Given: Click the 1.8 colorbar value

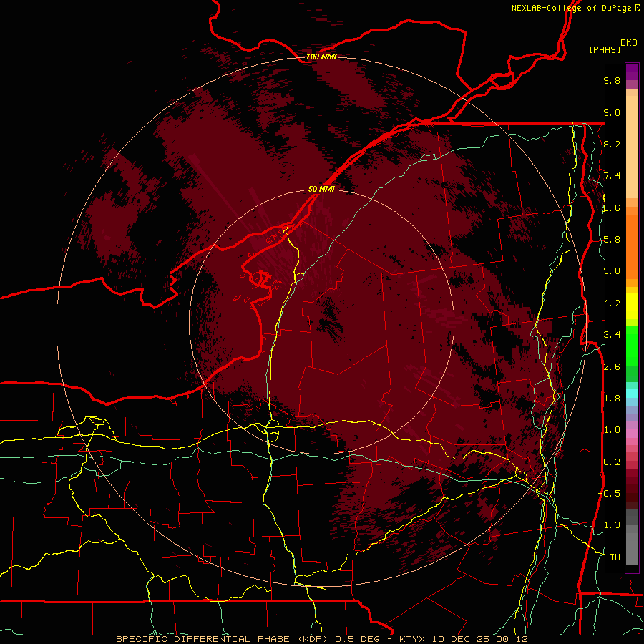Looking at the screenshot, I should [612, 399].
